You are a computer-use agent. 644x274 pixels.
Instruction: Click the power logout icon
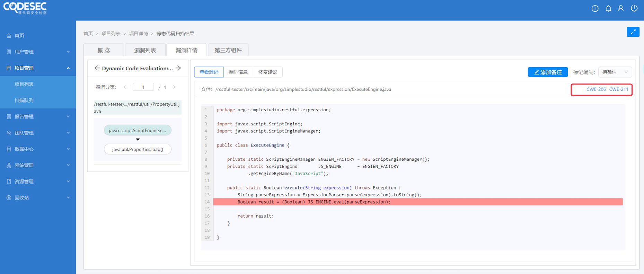634,8
